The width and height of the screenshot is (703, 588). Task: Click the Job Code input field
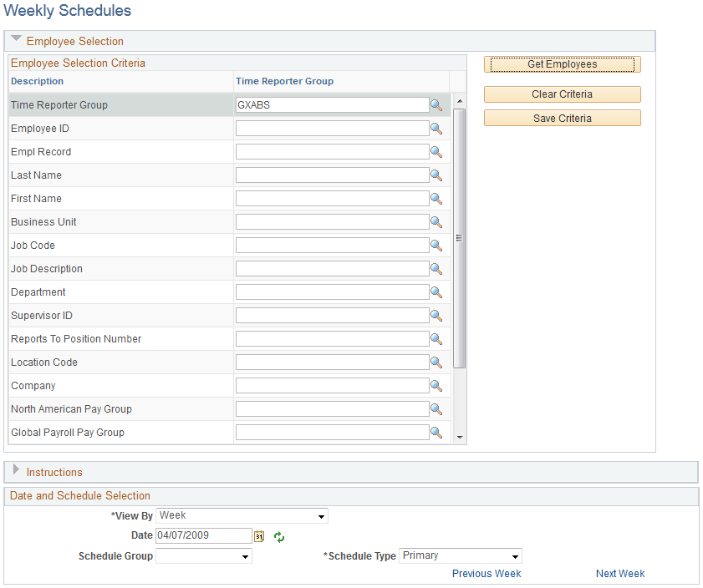332,246
